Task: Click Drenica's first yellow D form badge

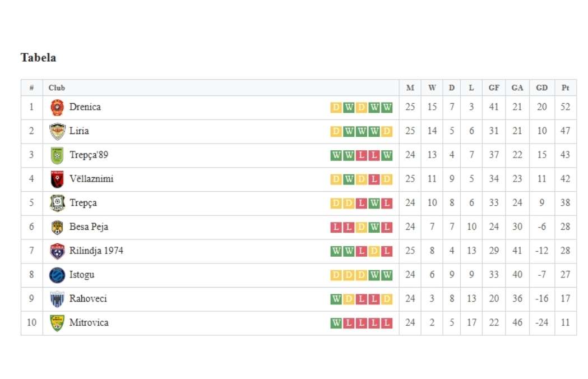Action: tap(336, 107)
